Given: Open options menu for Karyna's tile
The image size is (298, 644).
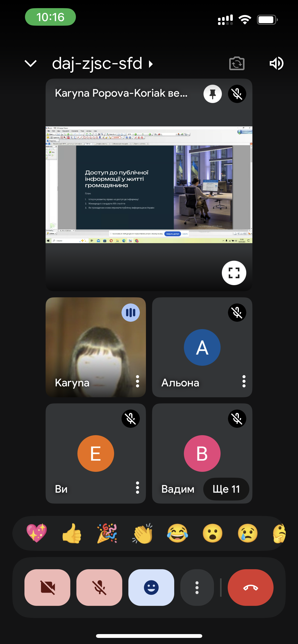Looking at the screenshot, I should (x=138, y=381).
